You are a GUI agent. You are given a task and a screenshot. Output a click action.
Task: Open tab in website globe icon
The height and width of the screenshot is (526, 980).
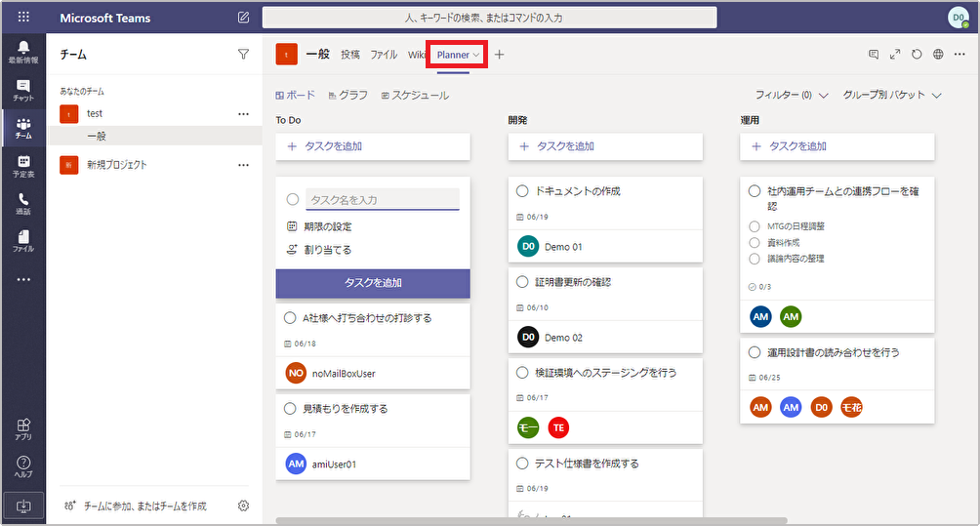(x=938, y=55)
